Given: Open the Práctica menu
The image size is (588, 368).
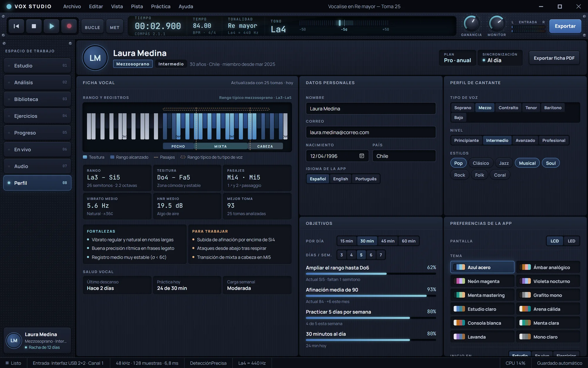Looking at the screenshot, I should click(161, 6).
